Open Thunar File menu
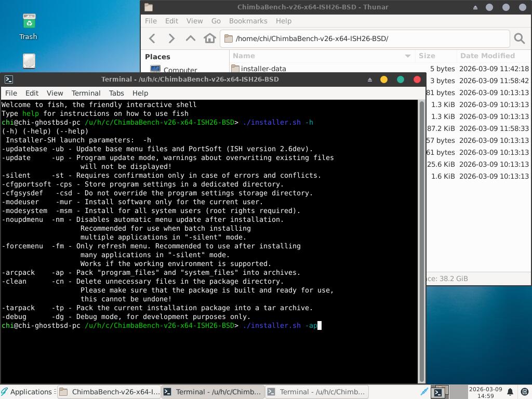The image size is (532, 399). [151, 21]
